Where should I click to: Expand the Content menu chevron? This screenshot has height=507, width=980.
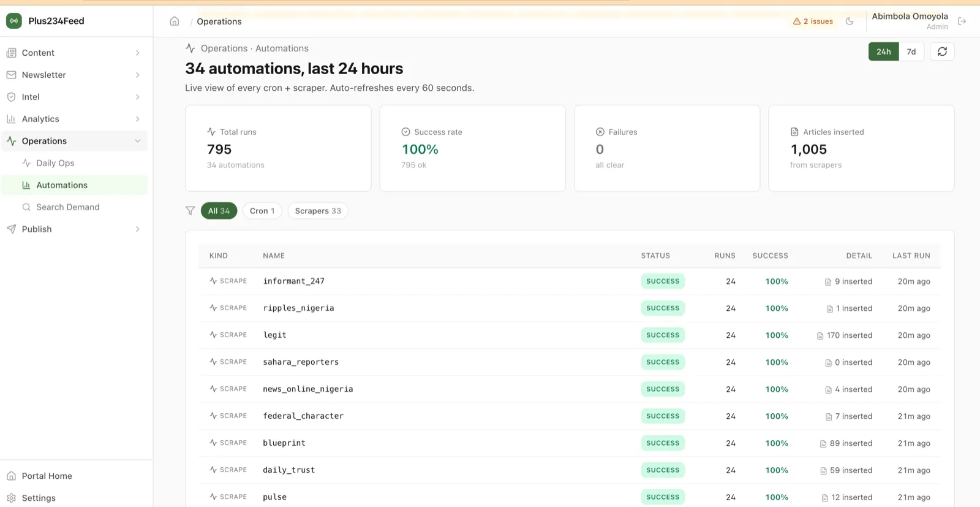(x=137, y=53)
